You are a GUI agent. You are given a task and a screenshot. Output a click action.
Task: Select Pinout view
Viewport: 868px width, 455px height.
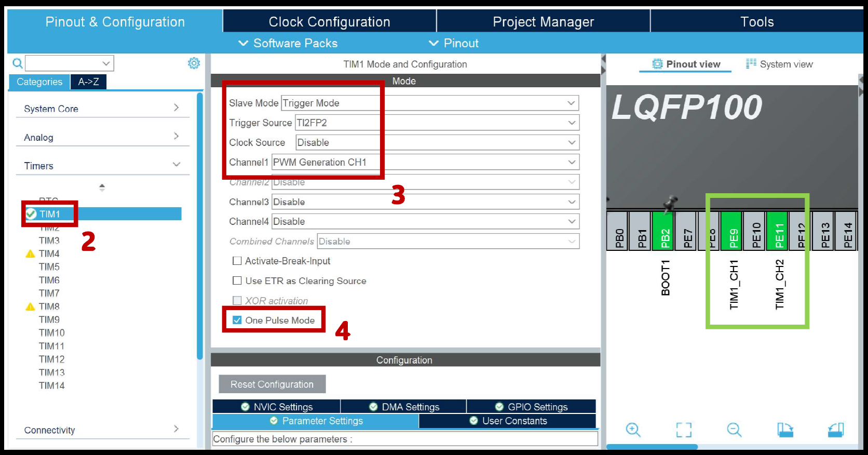coord(686,64)
